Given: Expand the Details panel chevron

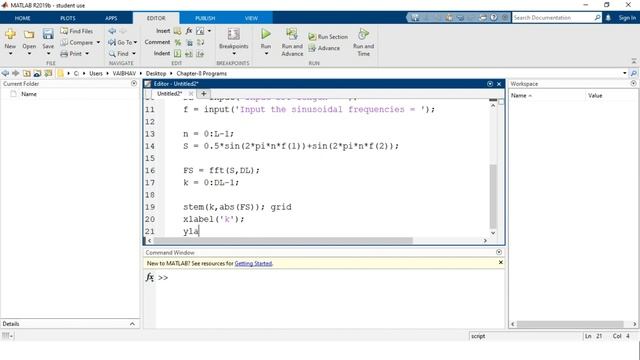Looking at the screenshot, I should coord(132,324).
